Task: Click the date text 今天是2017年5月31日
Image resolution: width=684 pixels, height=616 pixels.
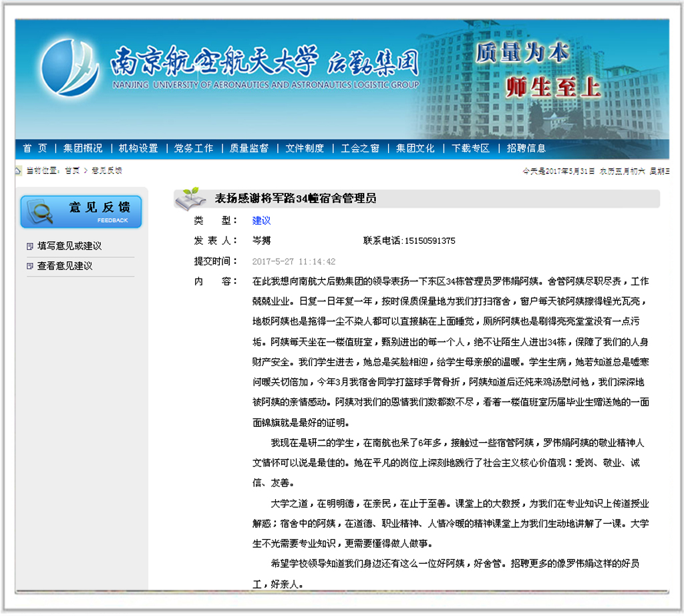Action: [x=559, y=172]
